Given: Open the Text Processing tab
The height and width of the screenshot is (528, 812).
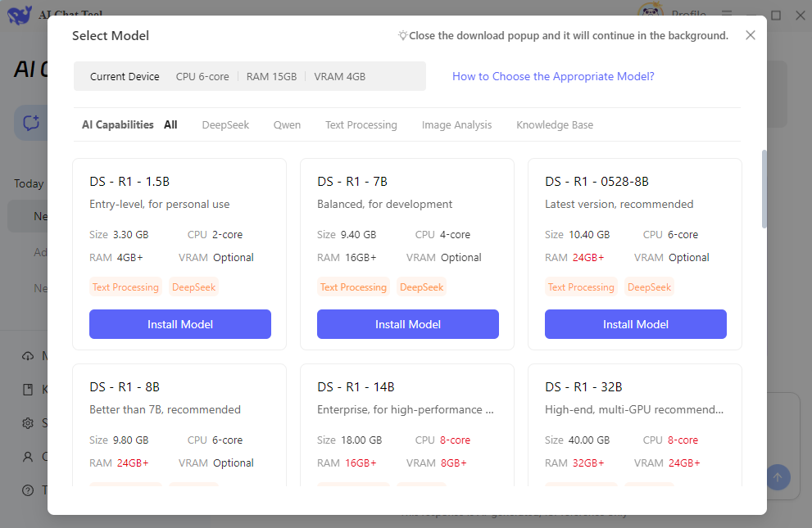Looking at the screenshot, I should coord(361,125).
